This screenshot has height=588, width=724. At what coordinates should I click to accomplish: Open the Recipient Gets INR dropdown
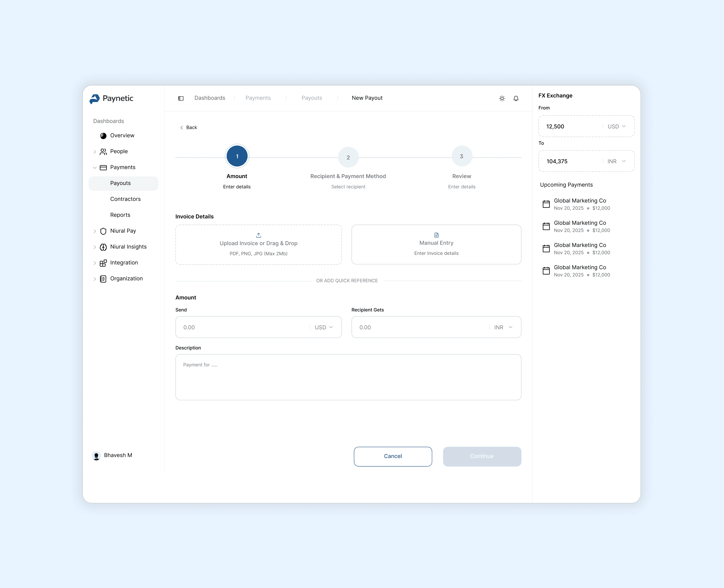point(503,327)
